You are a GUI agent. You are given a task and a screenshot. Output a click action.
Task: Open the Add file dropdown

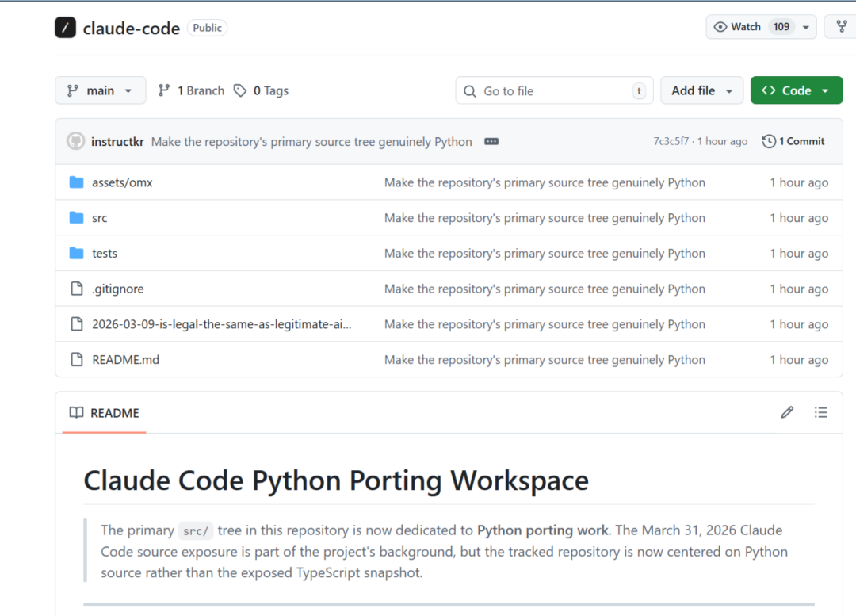point(701,90)
